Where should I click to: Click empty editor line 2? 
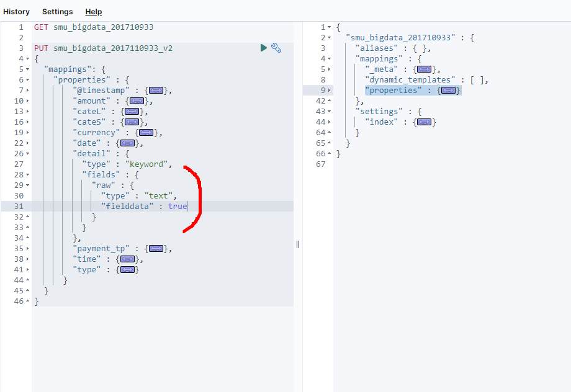coord(163,37)
